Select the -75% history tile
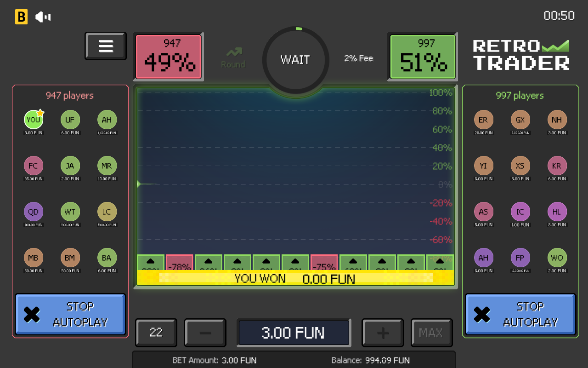Screen dimensions: 588x368 click(x=324, y=263)
